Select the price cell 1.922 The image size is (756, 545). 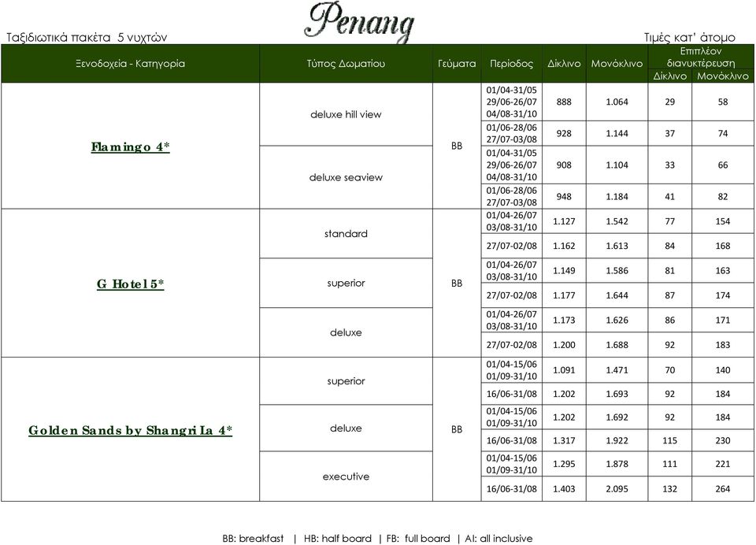617,440
